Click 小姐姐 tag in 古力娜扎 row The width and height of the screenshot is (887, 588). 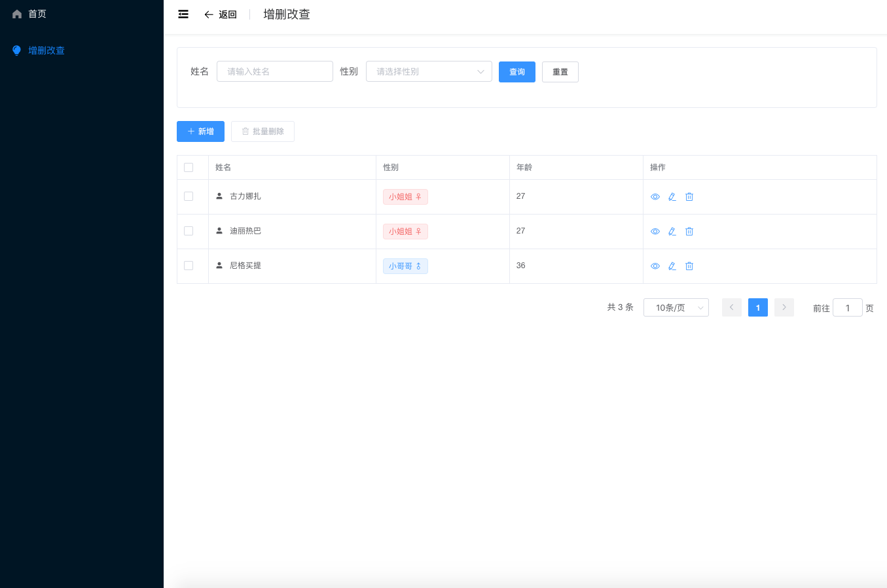(405, 197)
